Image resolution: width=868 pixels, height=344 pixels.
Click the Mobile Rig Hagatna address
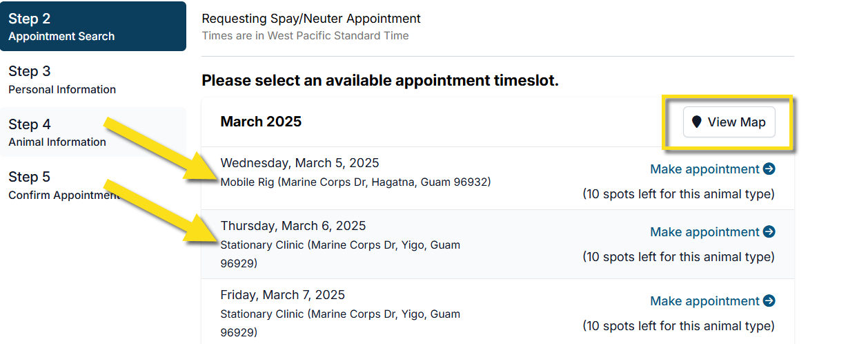click(355, 182)
